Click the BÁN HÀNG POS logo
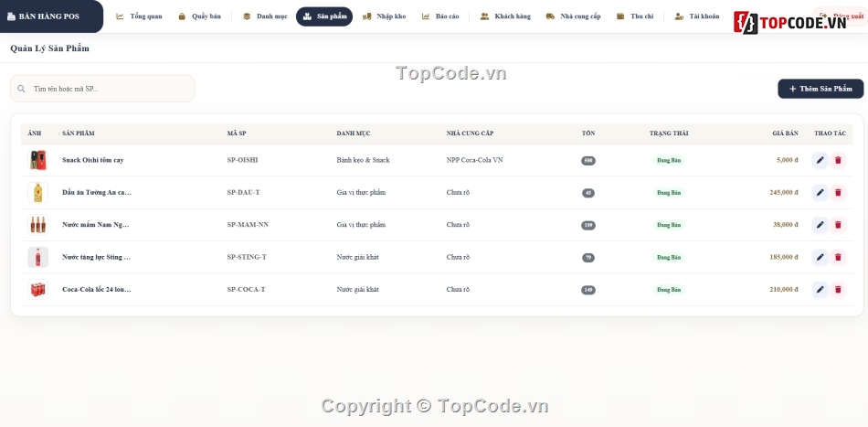 [x=43, y=16]
